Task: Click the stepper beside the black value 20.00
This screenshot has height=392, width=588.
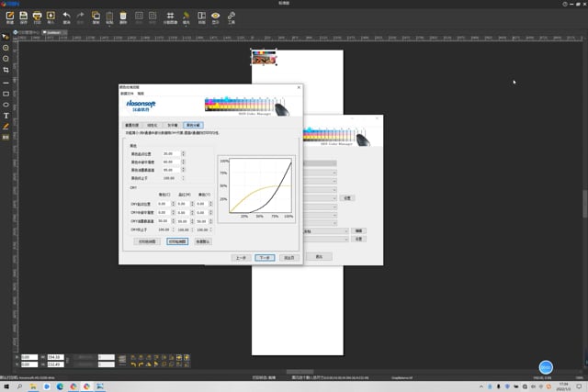Action: point(184,153)
